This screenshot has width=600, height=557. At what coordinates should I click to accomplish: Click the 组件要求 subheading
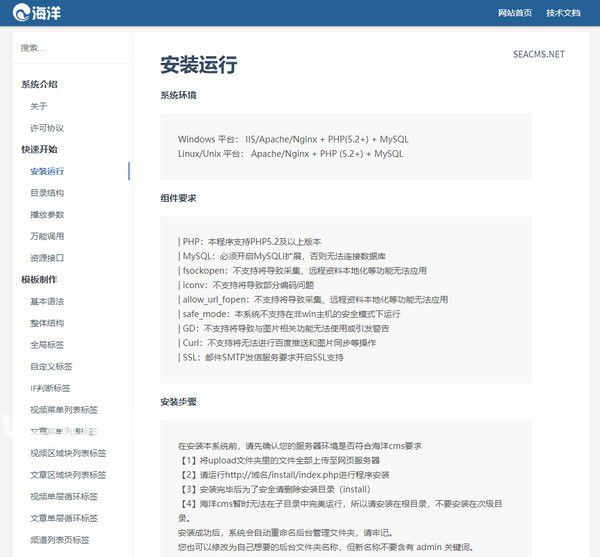coord(178,198)
